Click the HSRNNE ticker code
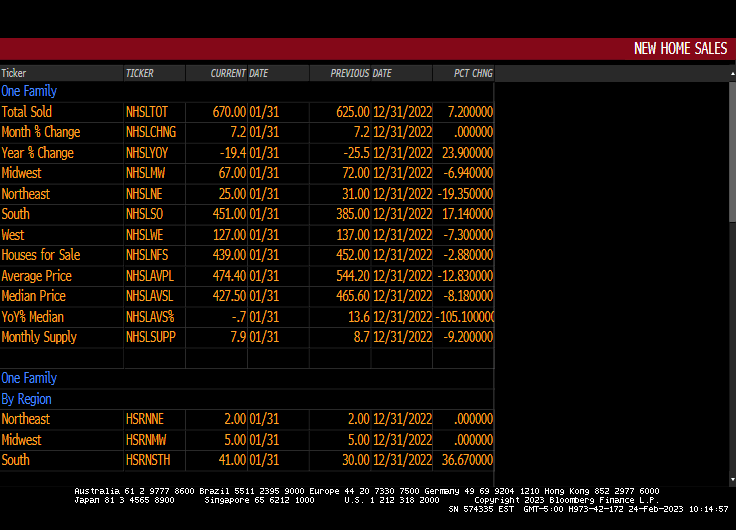The image size is (736, 530). (x=146, y=419)
